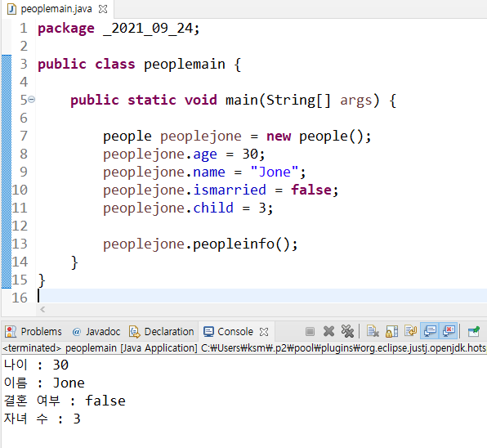Click class name 'peoplemain' on line 3
Screen dimensions: 487x448
tap(185, 65)
